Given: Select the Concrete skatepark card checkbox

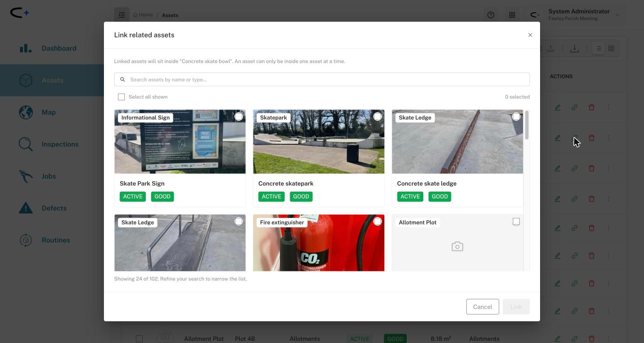Looking at the screenshot, I should 377,116.
